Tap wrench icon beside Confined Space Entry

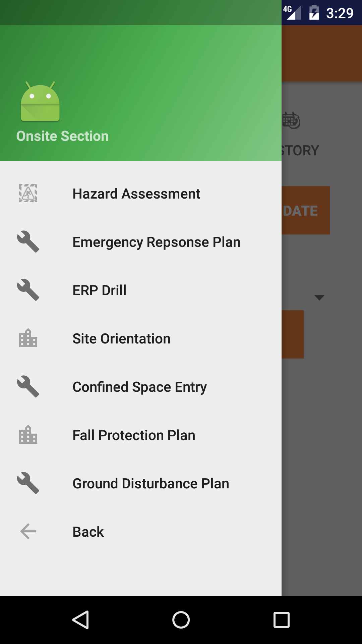[28, 387]
